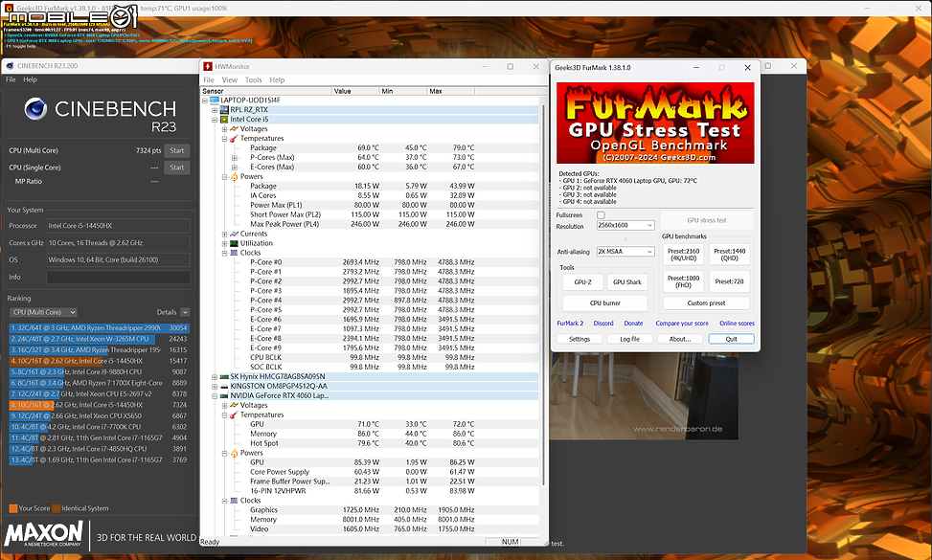The width and height of the screenshot is (932, 560).
Task: Open the File menu in Cinebench
Action: pyautogui.click(x=11, y=79)
